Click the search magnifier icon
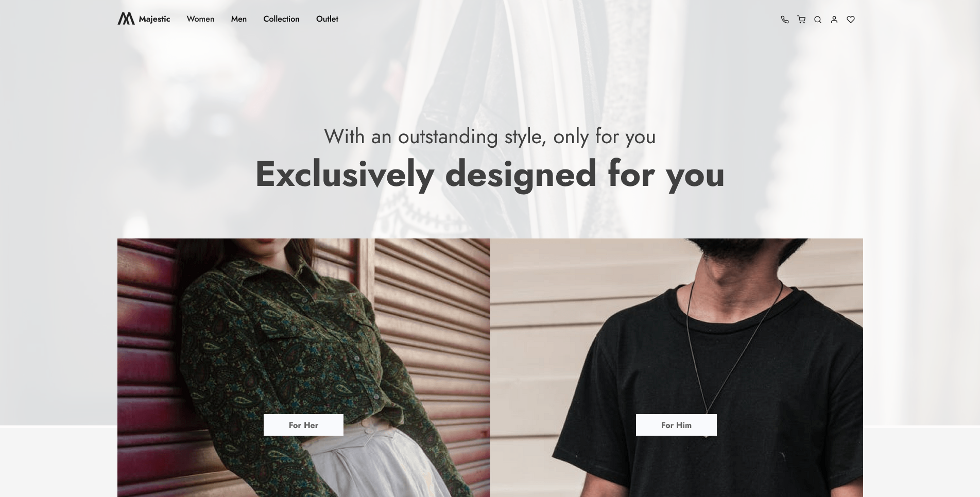 click(818, 20)
